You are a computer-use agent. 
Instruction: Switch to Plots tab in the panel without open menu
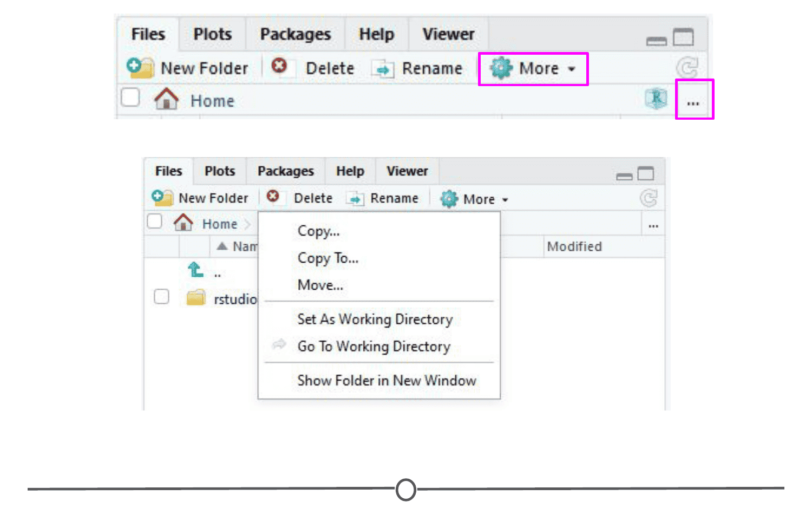[213, 34]
